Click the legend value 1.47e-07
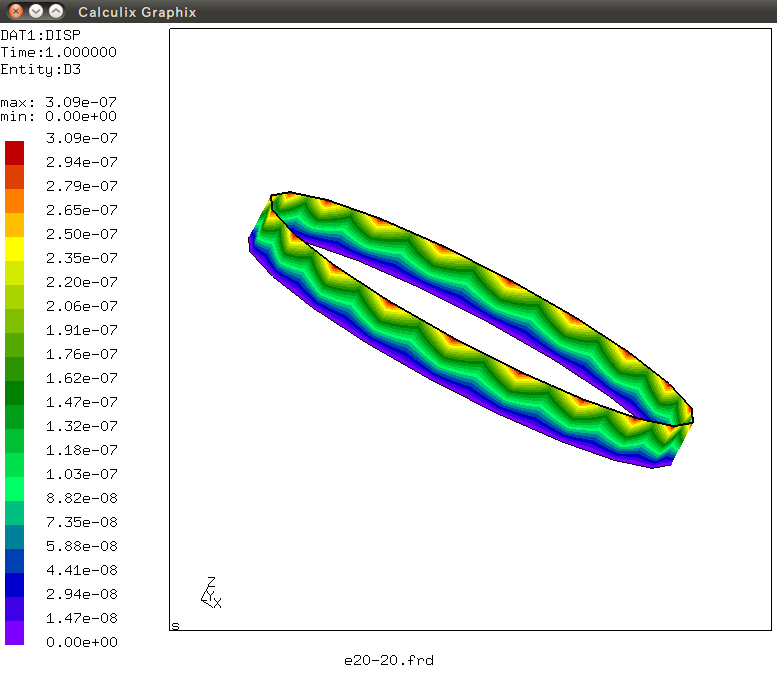 pyautogui.click(x=82, y=402)
